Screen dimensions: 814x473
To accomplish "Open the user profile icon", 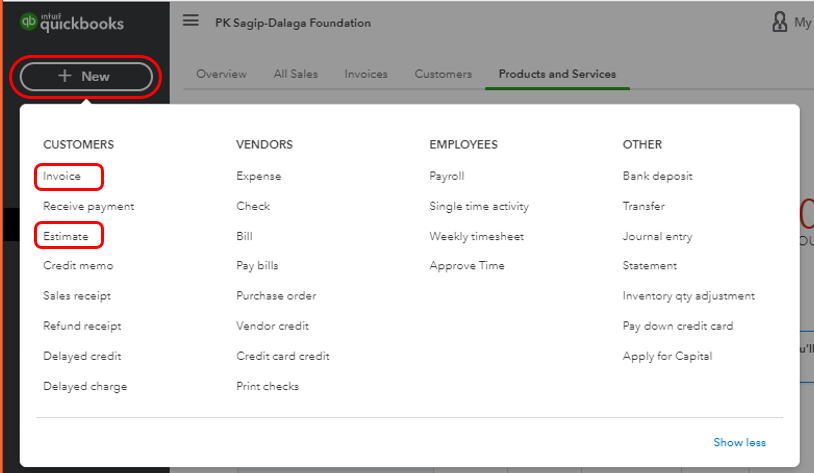I will point(779,22).
